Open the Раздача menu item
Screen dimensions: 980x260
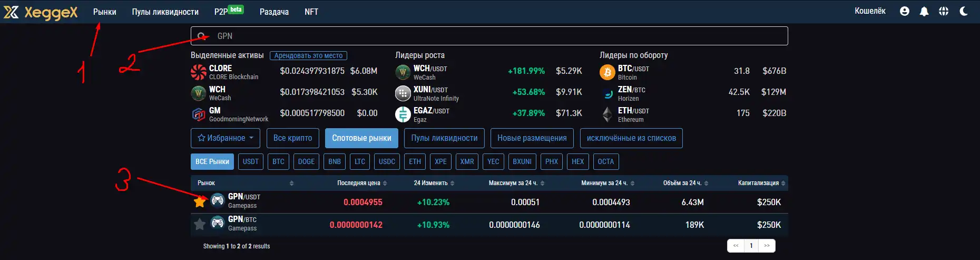tap(274, 12)
